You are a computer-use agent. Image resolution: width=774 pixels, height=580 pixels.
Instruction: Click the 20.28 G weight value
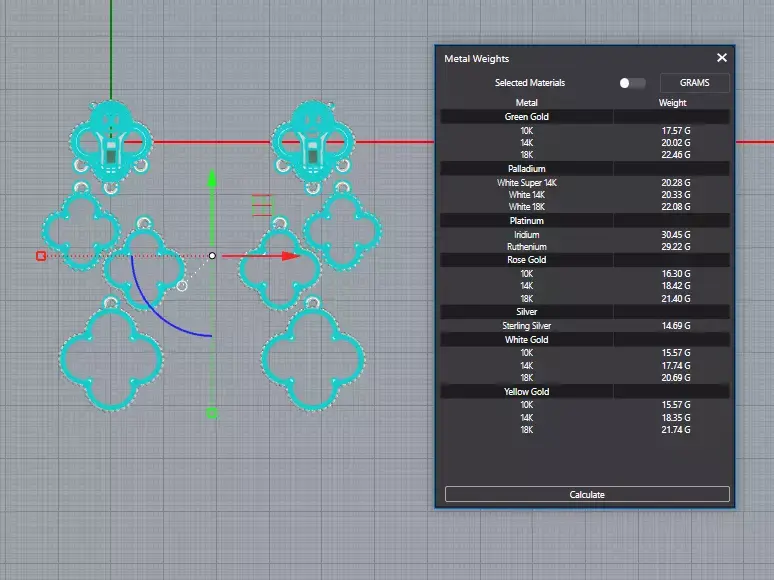[676, 183]
